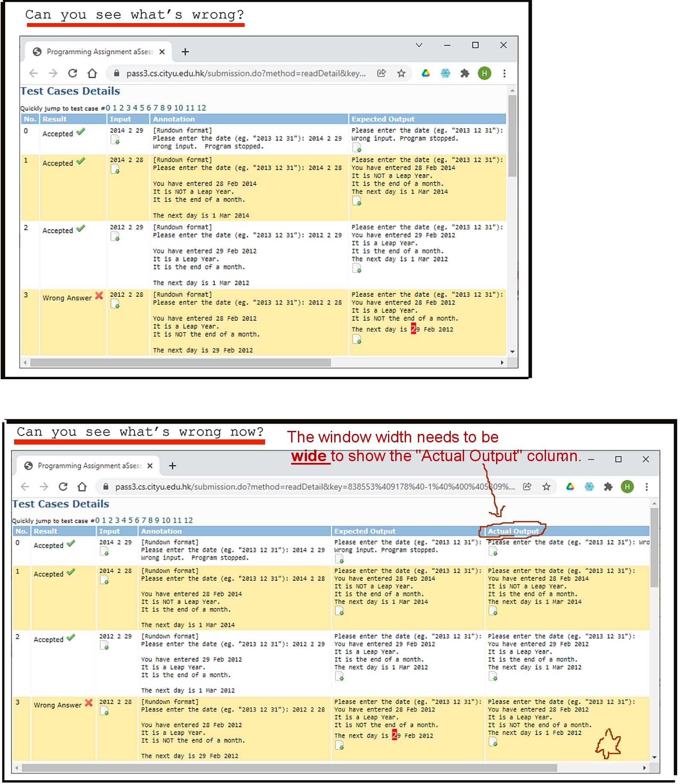Image resolution: width=683 pixels, height=784 pixels.
Task: Open a new tab with the plus button in the lower window
Action: point(172,466)
